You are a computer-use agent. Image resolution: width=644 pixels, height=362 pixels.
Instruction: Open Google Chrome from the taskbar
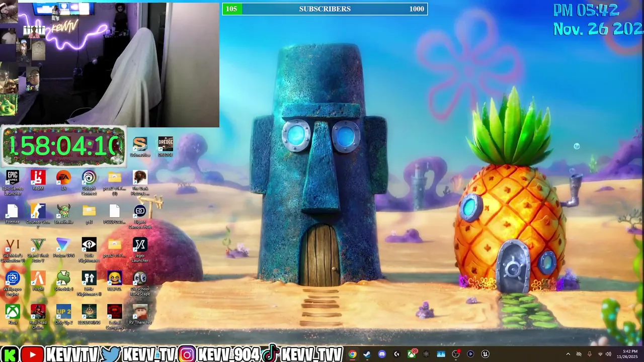coord(352,354)
